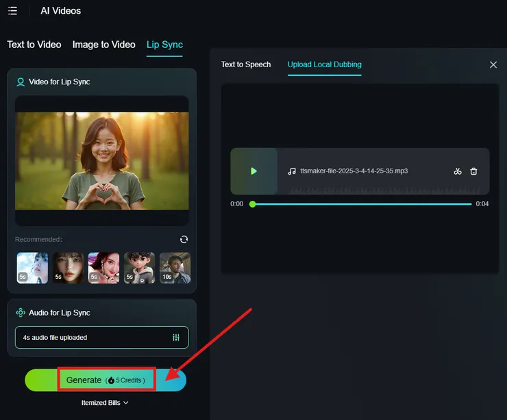Select the 10s bearded man thumbnail

click(175, 268)
